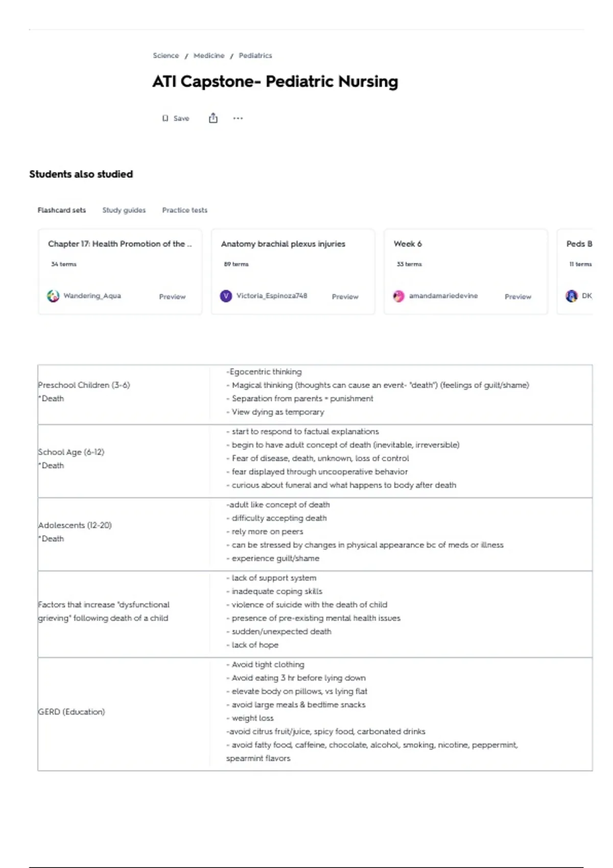Switch to the Study guides tab
613x868 pixels.
pyautogui.click(x=124, y=210)
